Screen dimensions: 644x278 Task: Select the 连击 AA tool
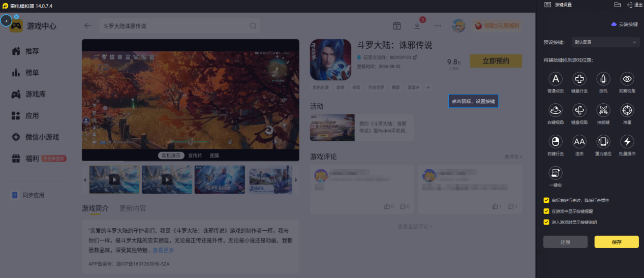pos(579,141)
